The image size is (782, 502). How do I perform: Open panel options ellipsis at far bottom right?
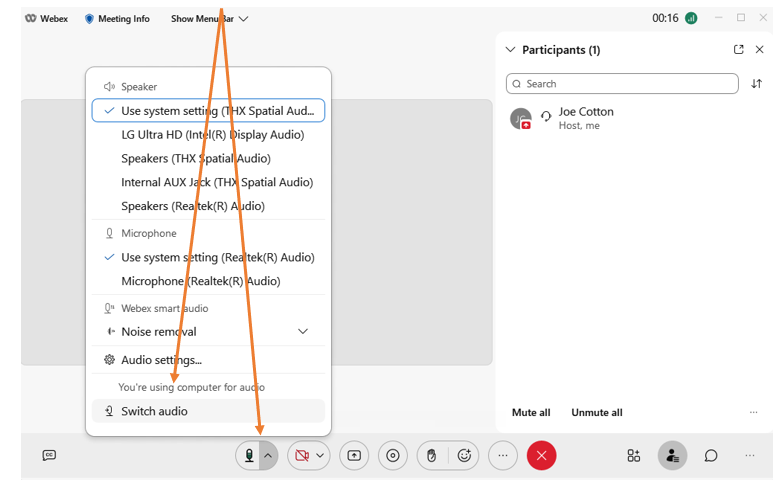[750, 455]
